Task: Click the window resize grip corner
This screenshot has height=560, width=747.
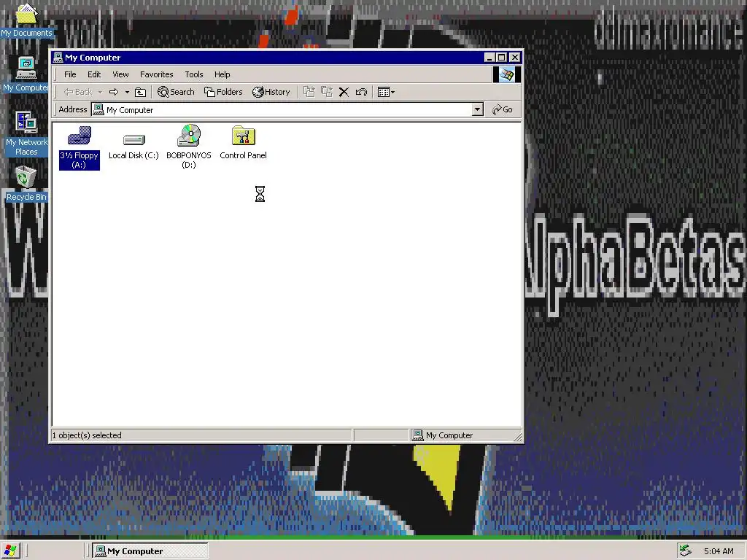Action: click(x=518, y=436)
